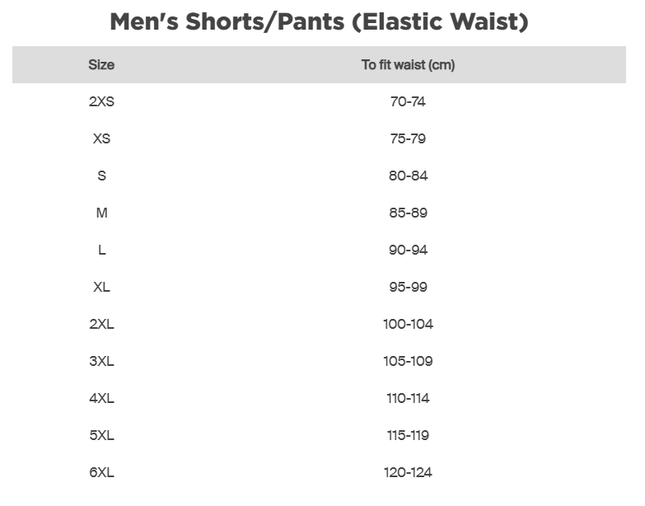Select the 80-84 waist value

pyautogui.click(x=408, y=176)
